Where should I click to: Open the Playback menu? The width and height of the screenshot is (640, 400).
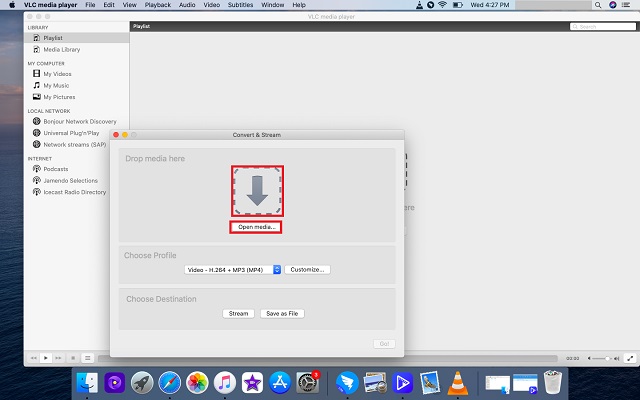pyautogui.click(x=158, y=5)
